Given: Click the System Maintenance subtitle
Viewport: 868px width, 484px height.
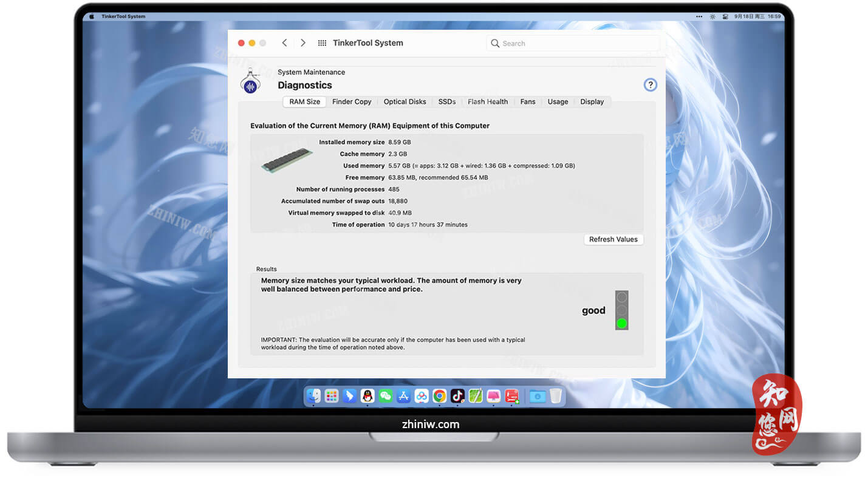Looking at the screenshot, I should pyautogui.click(x=311, y=72).
